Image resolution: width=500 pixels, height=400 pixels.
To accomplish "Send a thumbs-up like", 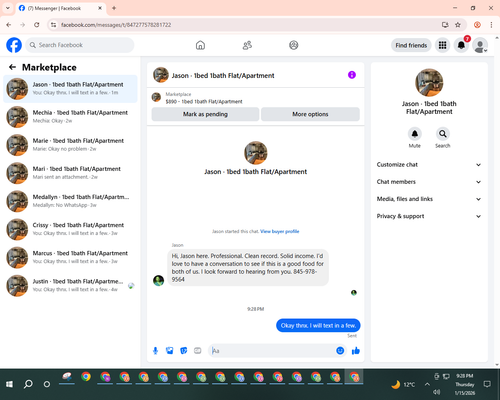I will click(x=356, y=351).
